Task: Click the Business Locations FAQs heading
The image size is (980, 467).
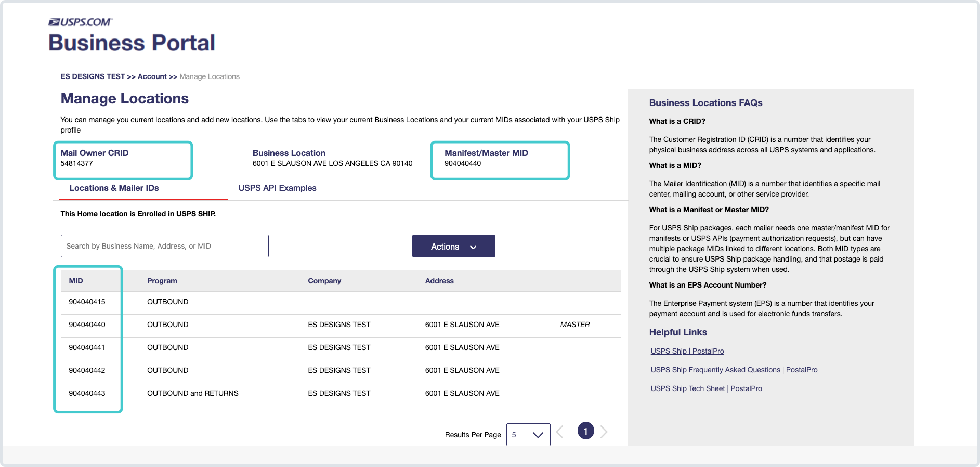Action: coord(705,103)
